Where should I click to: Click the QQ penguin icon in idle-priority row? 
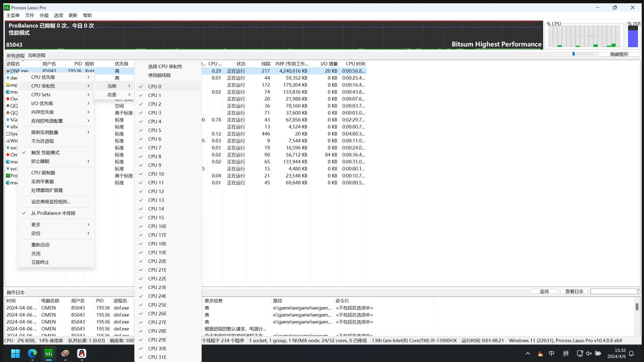click(x=8, y=106)
